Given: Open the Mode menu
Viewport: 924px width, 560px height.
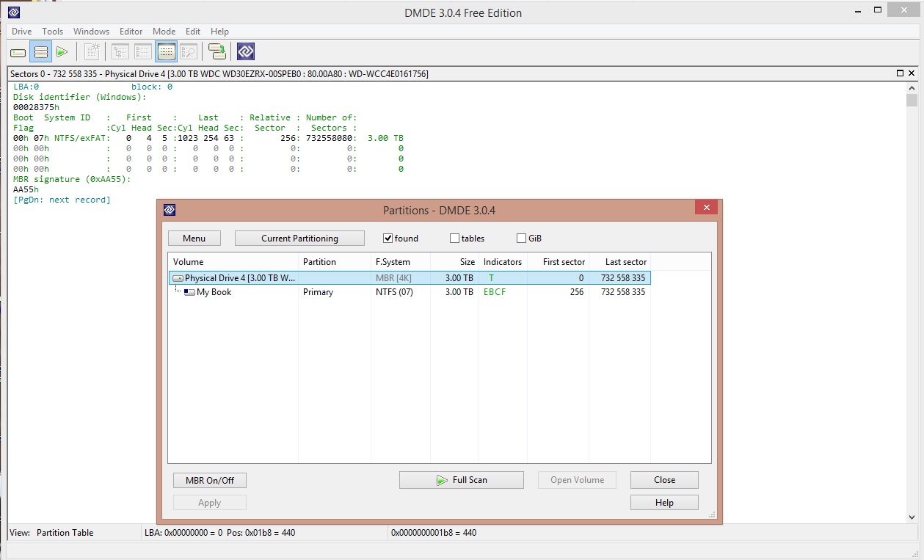Looking at the screenshot, I should click(164, 32).
